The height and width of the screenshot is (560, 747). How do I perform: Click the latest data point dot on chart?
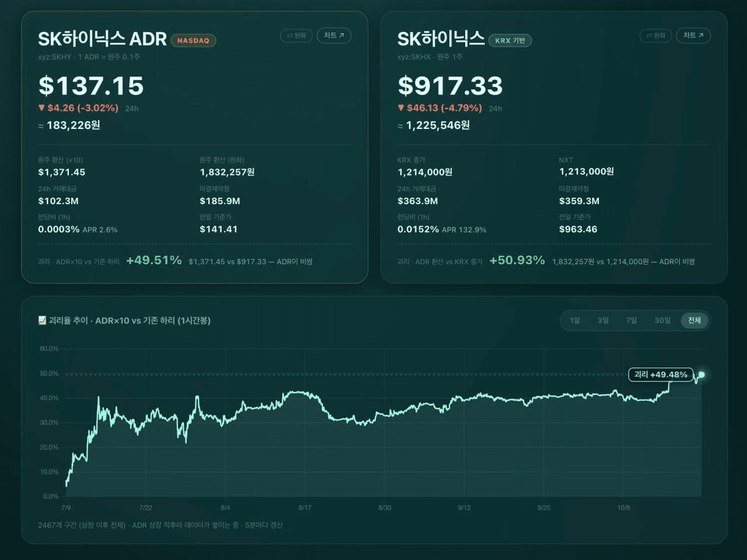point(701,374)
